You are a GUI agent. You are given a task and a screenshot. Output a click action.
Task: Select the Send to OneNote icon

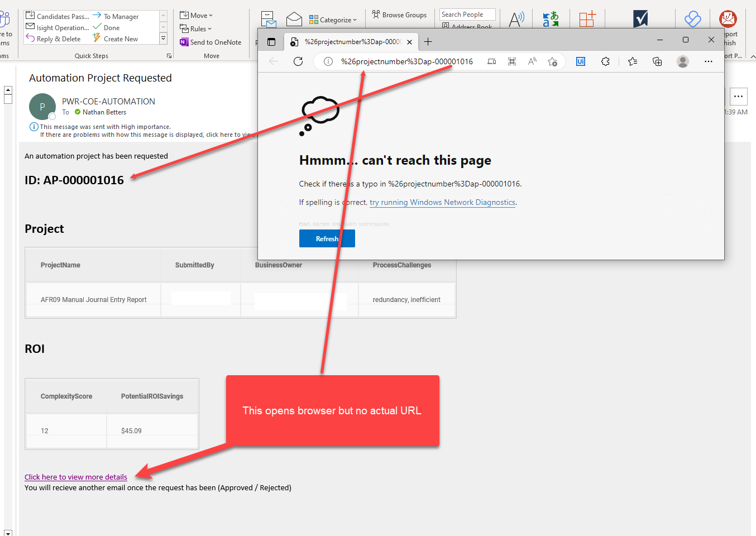tap(184, 42)
